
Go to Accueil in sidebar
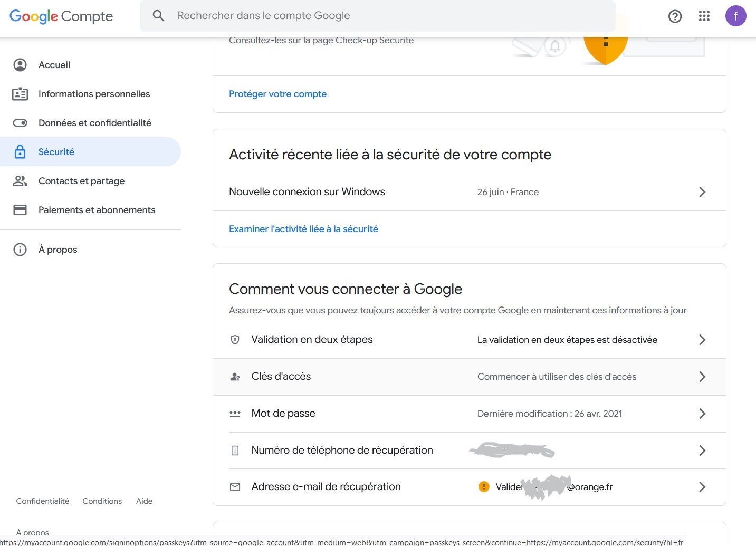54,65
